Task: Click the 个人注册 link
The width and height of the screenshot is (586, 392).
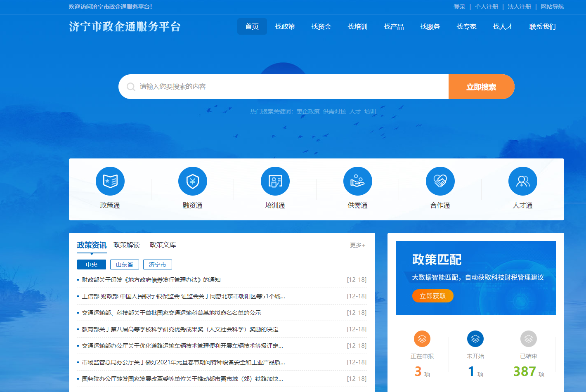Action: (x=487, y=7)
